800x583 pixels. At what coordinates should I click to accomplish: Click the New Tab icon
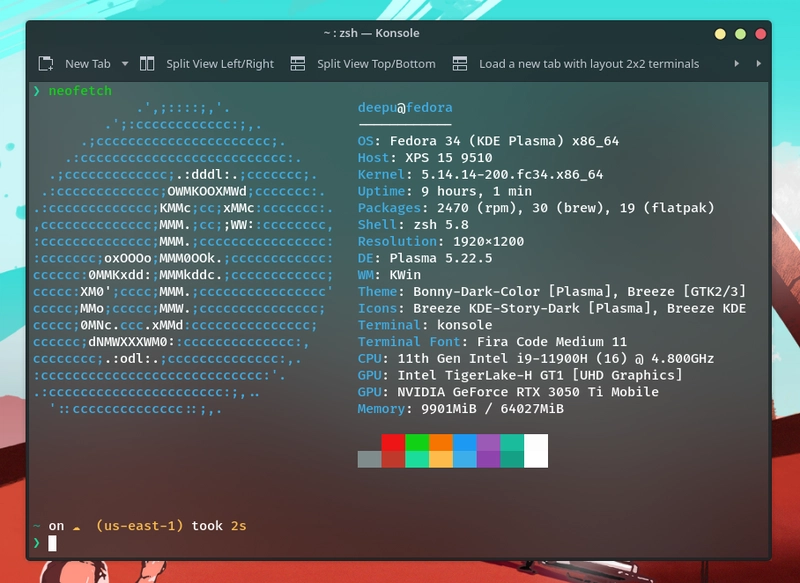click(x=46, y=64)
